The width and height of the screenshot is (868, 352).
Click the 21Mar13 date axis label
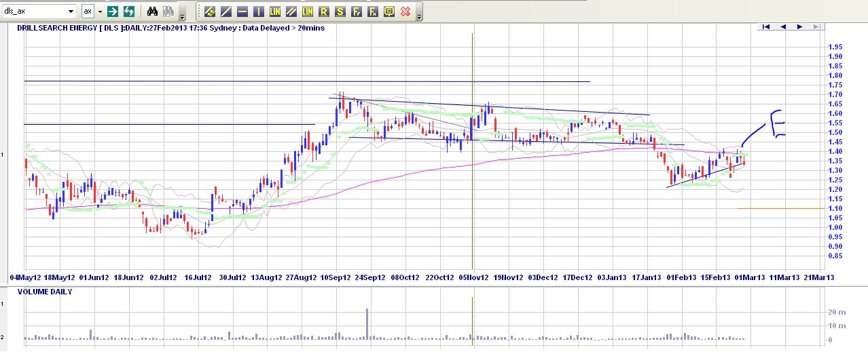coord(819,277)
